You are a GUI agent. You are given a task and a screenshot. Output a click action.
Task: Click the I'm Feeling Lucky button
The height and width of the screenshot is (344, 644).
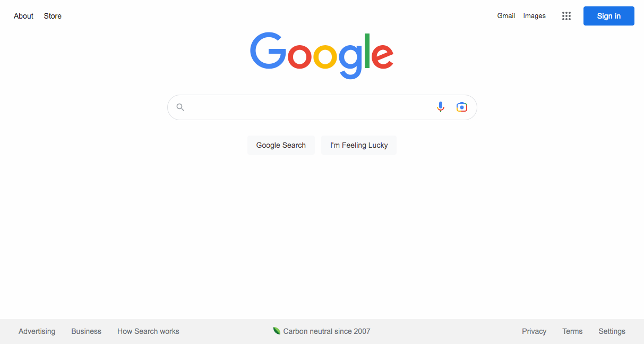359,145
